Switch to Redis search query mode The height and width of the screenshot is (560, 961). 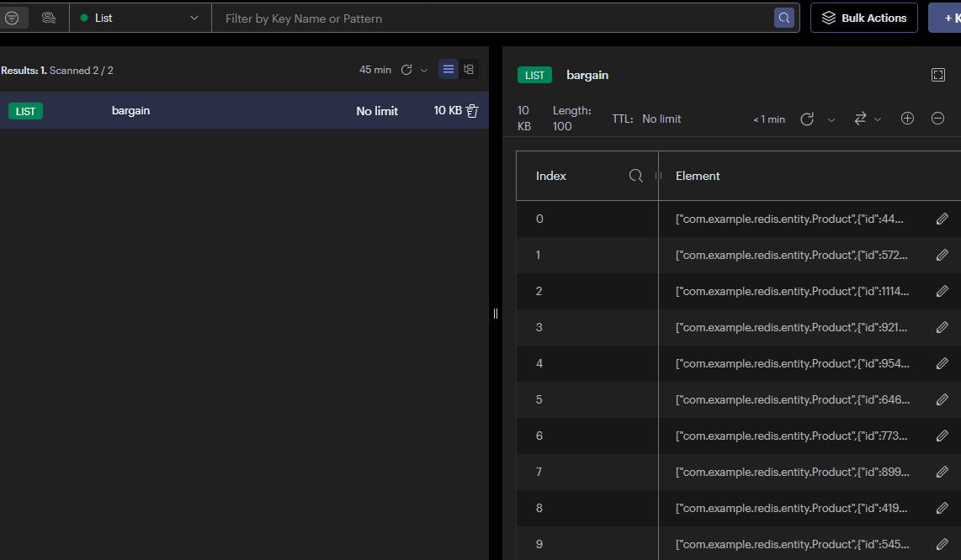coord(49,18)
